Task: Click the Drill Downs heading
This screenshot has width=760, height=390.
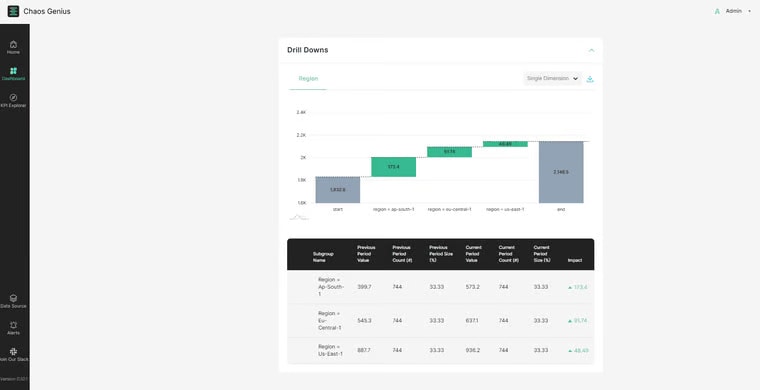Action: coord(308,50)
